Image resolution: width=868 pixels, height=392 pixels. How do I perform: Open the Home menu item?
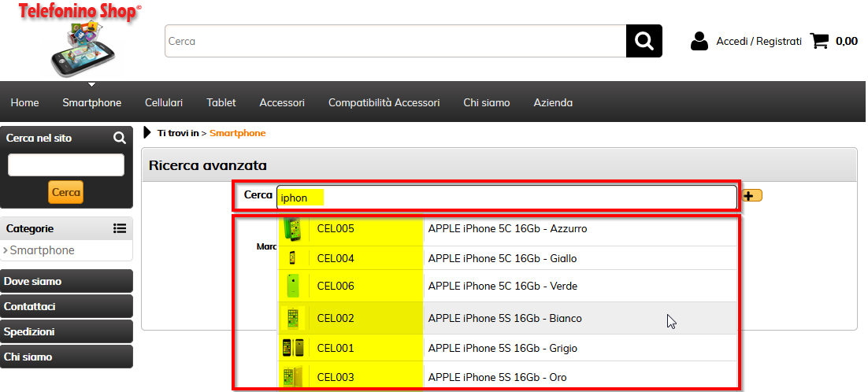(x=25, y=102)
